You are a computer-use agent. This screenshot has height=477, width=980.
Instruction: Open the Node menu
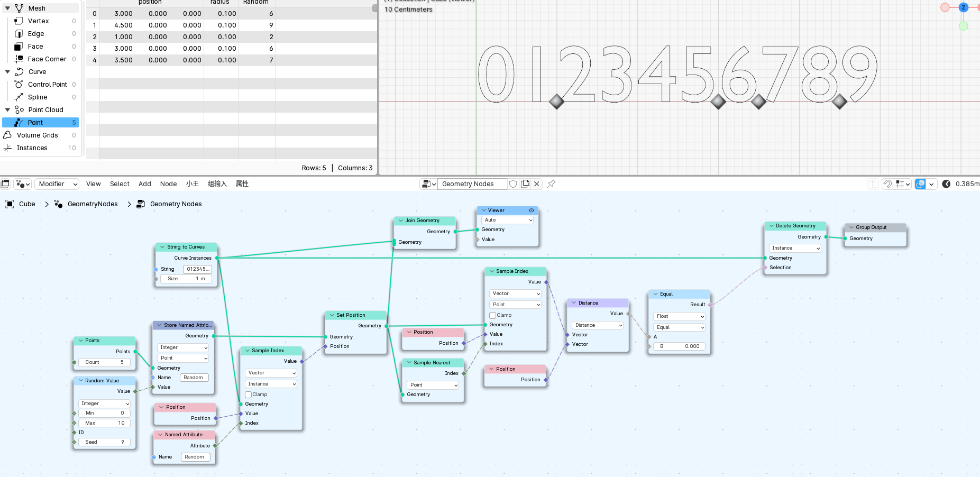(x=169, y=184)
